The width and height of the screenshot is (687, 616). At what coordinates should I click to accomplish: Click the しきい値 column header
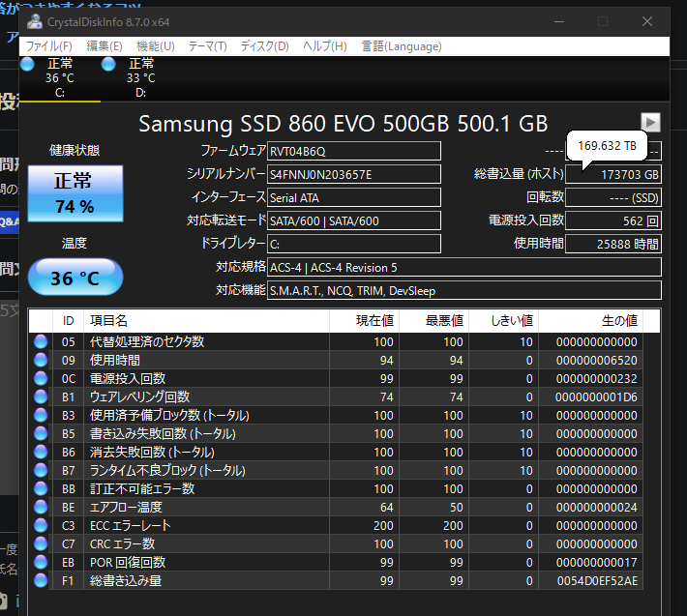tap(503, 321)
